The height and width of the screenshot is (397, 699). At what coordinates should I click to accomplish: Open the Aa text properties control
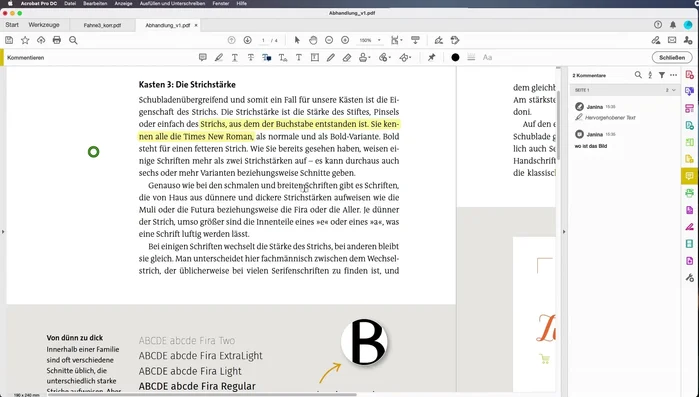click(x=487, y=57)
